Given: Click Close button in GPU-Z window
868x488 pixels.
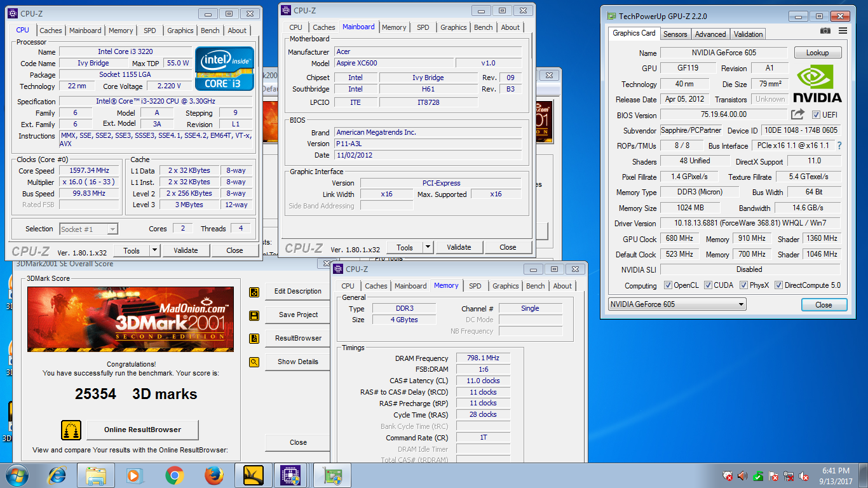Looking at the screenshot, I should [x=824, y=305].
